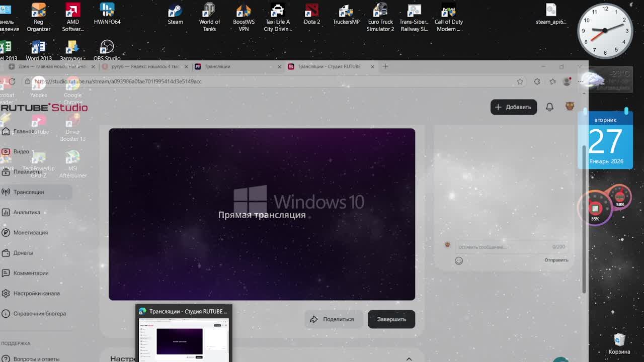This screenshot has width=644, height=362.
Task: Open browser favorites list icon
Action: (x=552, y=81)
